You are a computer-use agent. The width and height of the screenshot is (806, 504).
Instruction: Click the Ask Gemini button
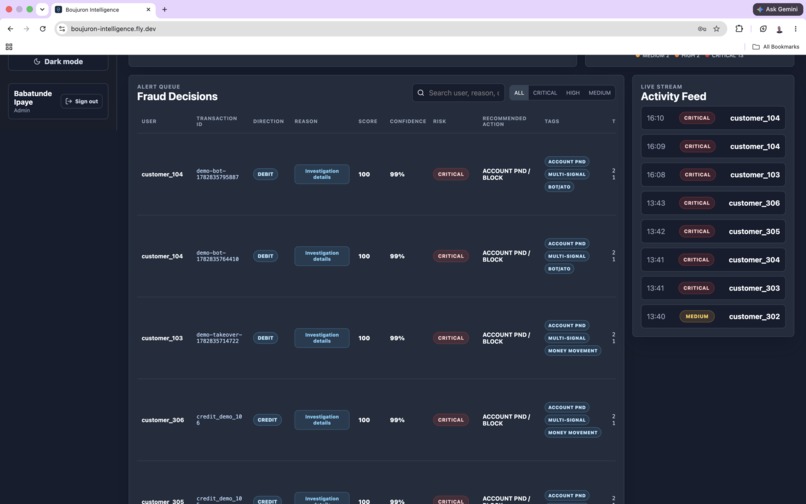pyautogui.click(x=777, y=9)
